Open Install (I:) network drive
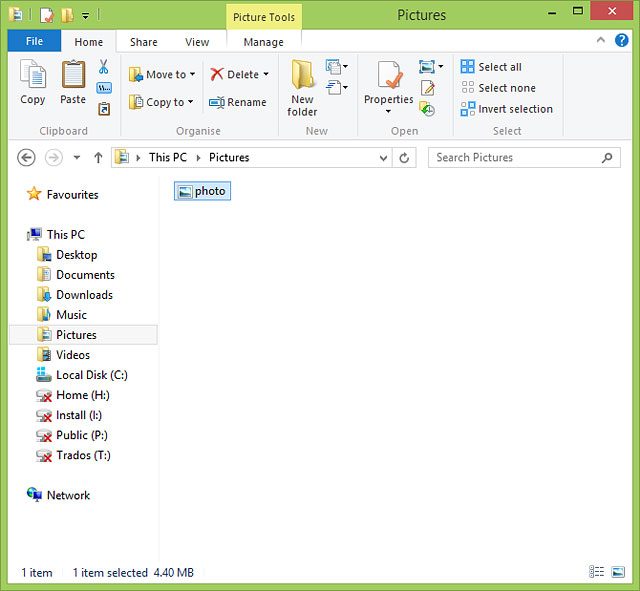640x591 pixels. [69, 415]
